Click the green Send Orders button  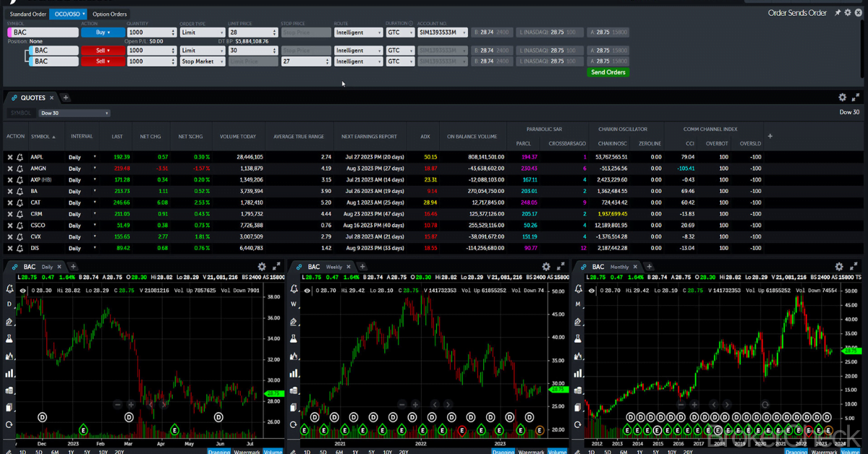click(608, 72)
